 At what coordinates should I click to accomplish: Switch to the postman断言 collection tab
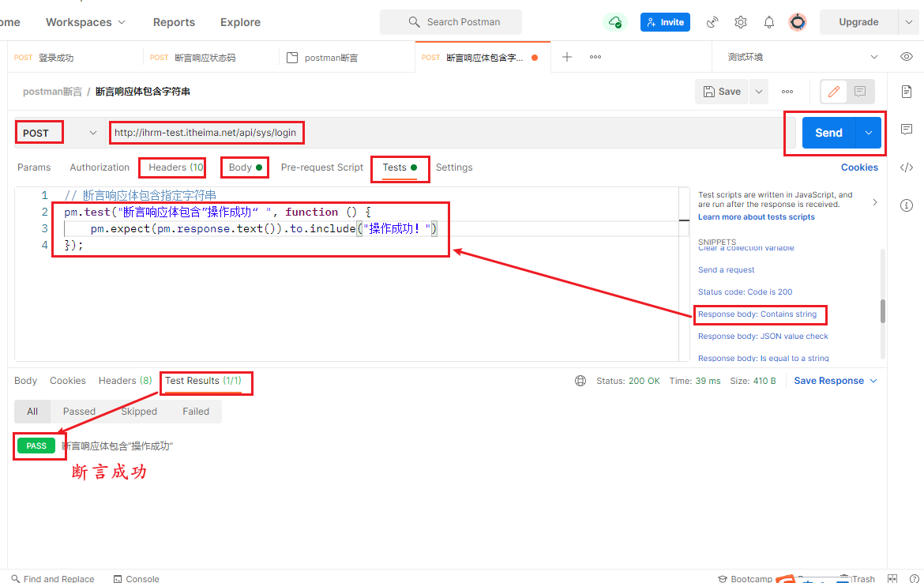[x=323, y=57]
